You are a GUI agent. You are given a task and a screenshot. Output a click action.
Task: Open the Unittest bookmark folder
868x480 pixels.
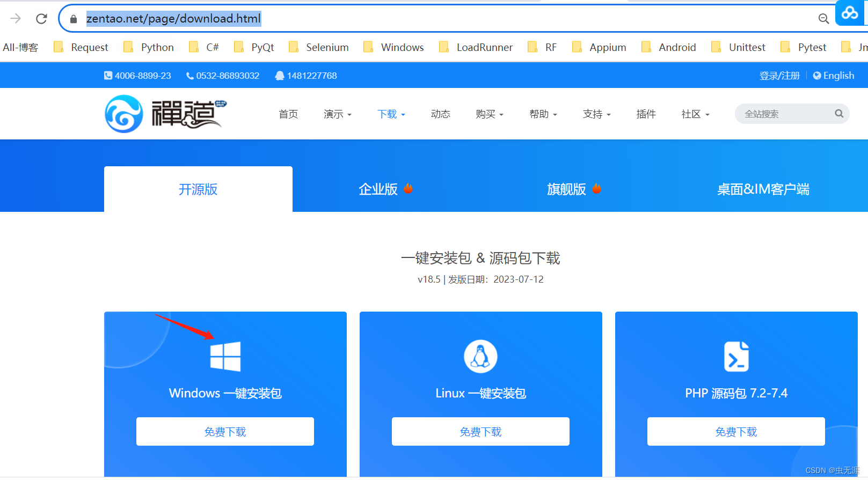coord(738,47)
